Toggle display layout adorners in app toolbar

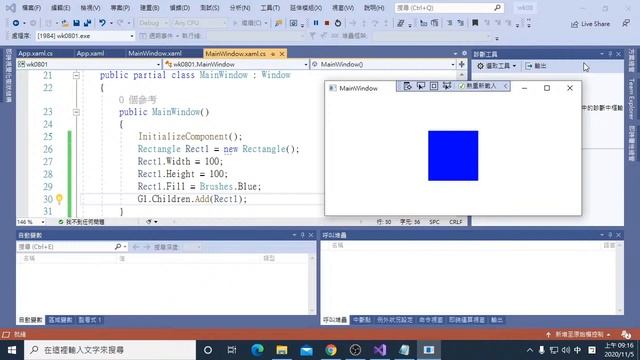[434, 86]
